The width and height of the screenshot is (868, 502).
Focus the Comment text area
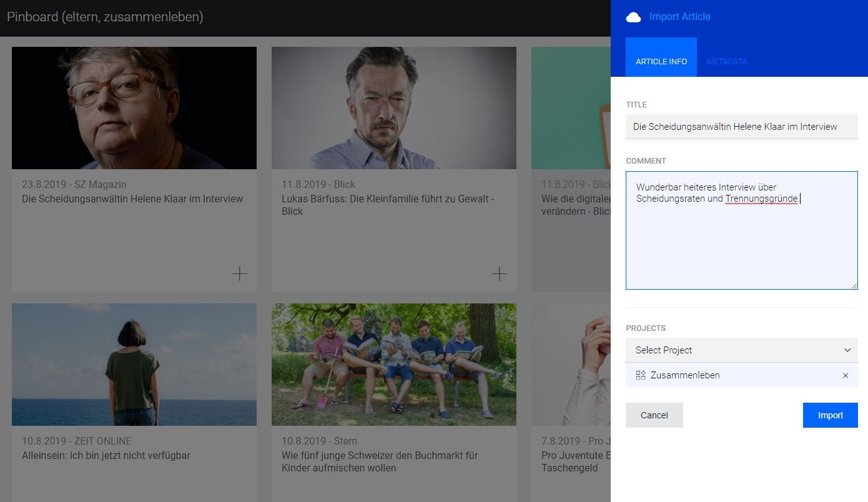pyautogui.click(x=742, y=230)
